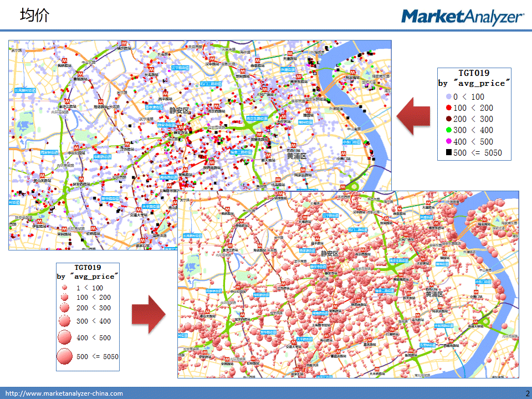Select the dot legend text "100 < 200"
Screen dimensions: 532x399
pos(473,108)
